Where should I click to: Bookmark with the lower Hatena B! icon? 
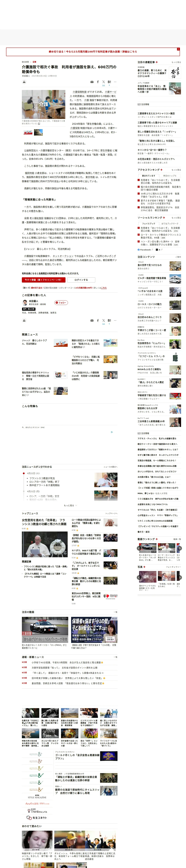109,320
